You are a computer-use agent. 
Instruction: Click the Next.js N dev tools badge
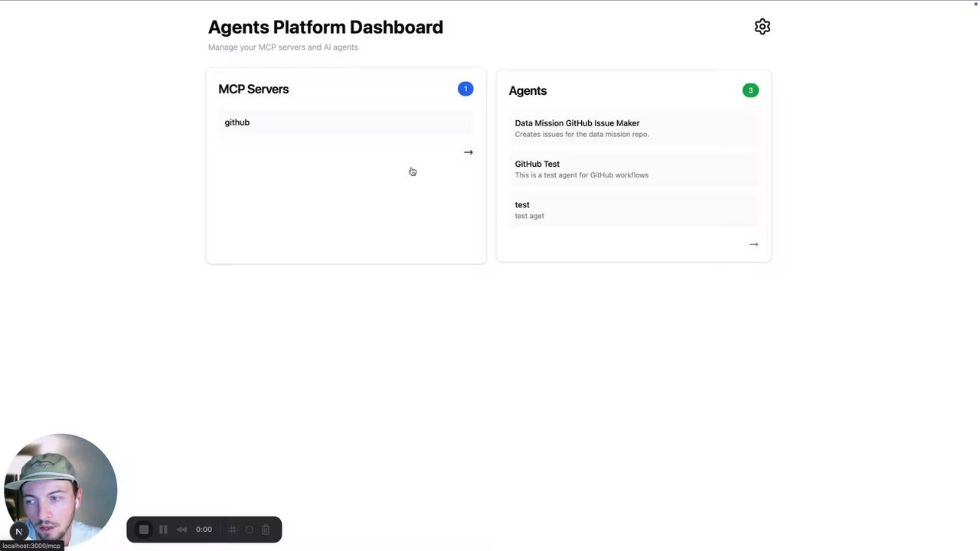click(19, 531)
